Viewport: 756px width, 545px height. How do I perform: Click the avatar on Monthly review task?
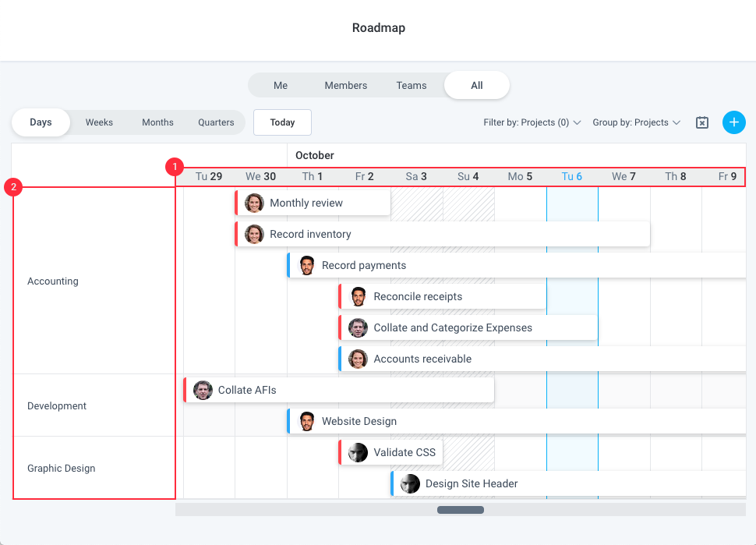pos(254,203)
